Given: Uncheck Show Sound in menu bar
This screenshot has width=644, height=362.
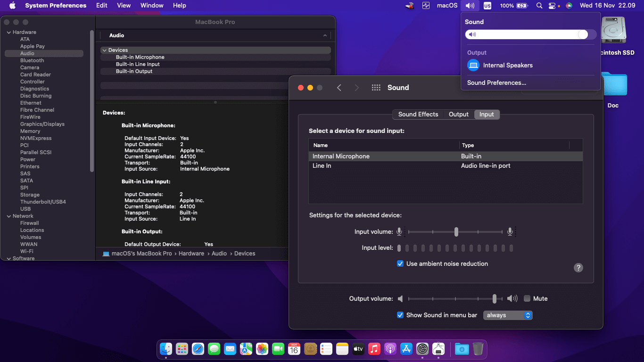Looking at the screenshot, I should pyautogui.click(x=400, y=315).
